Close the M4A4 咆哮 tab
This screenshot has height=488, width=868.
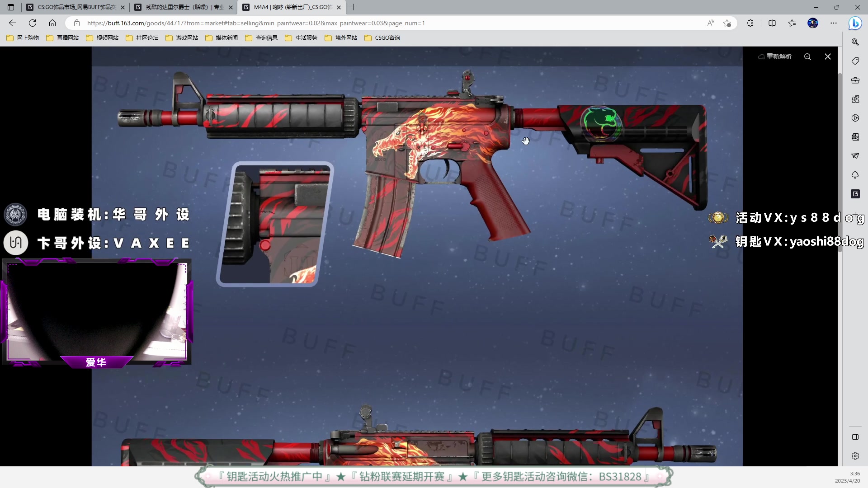339,7
